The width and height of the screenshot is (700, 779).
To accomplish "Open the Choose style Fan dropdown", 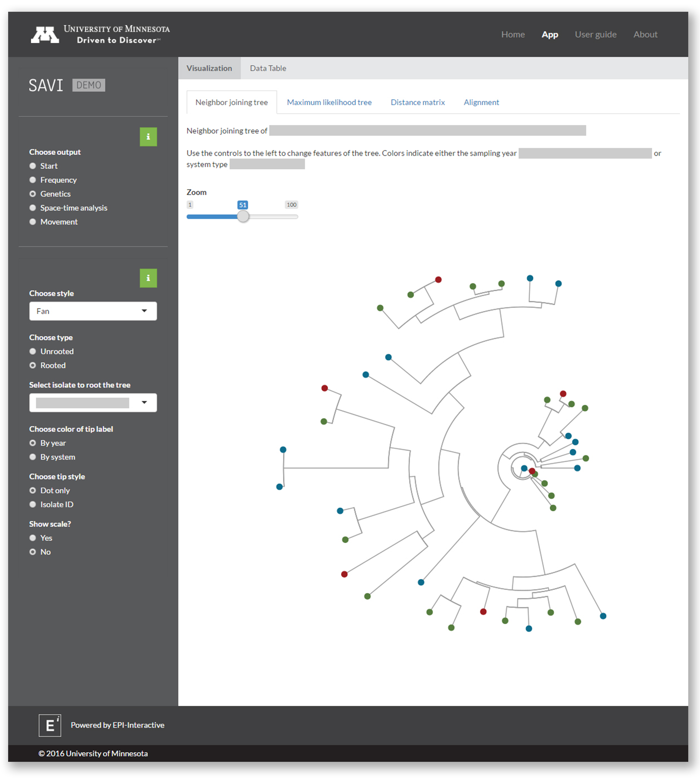I will click(x=93, y=311).
